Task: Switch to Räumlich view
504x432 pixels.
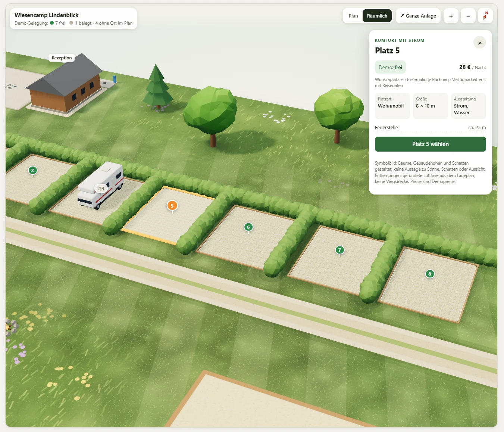Action: click(377, 16)
